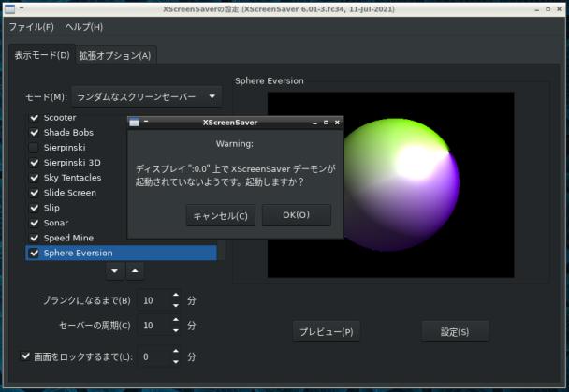569x392 pixels.
Task: Click the down arrow below the saver list
Action: pos(115,271)
